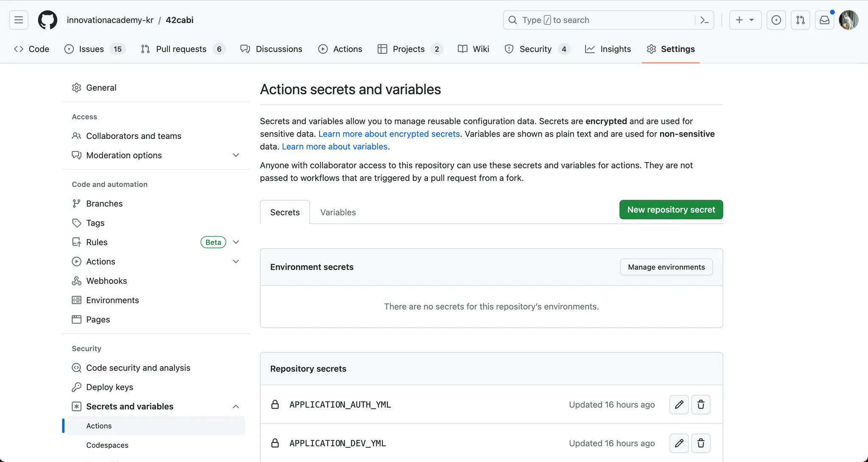Delete the APPLICATION_DEV_YML secret
The width and height of the screenshot is (868, 462).
coord(701,443)
